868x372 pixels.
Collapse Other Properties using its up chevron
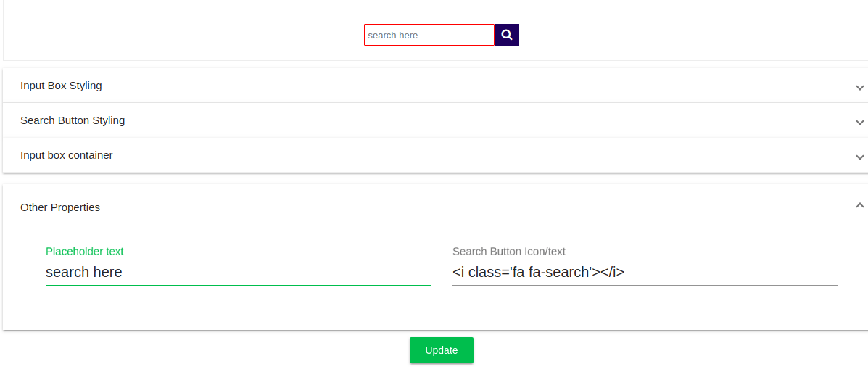[859, 206]
